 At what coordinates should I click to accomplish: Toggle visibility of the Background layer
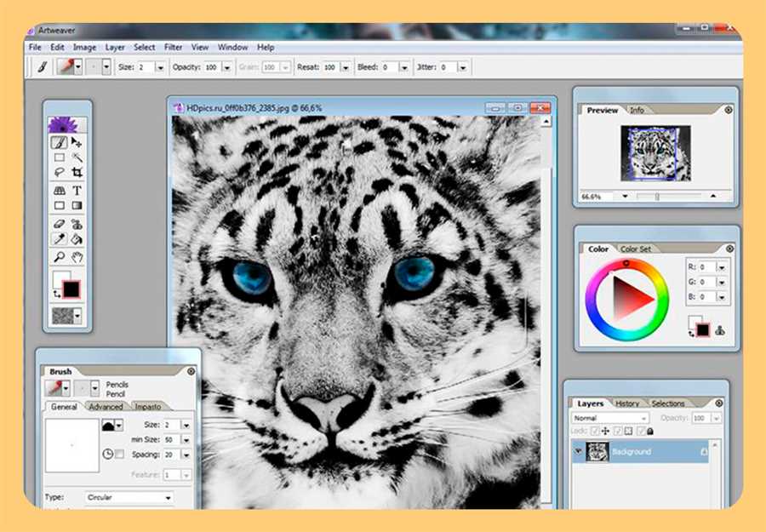[x=578, y=451]
